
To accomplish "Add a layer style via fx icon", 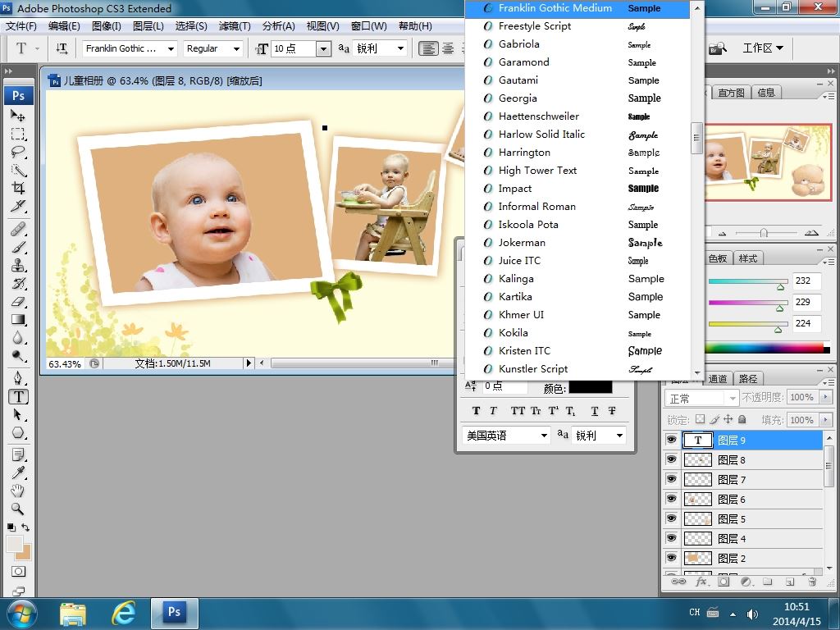I will 701,582.
